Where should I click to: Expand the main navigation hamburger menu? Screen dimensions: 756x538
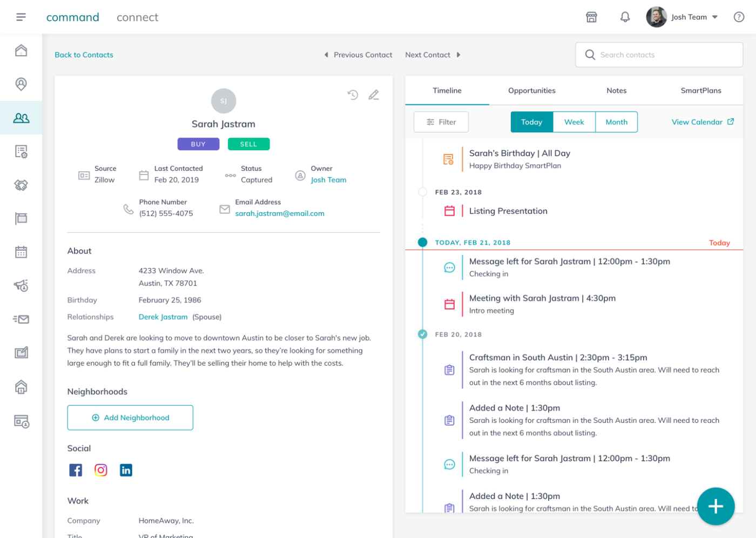tap(21, 17)
